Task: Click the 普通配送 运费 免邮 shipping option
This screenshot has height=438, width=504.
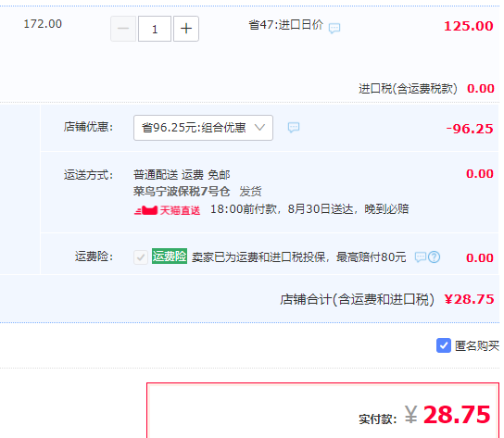Action: (x=182, y=175)
